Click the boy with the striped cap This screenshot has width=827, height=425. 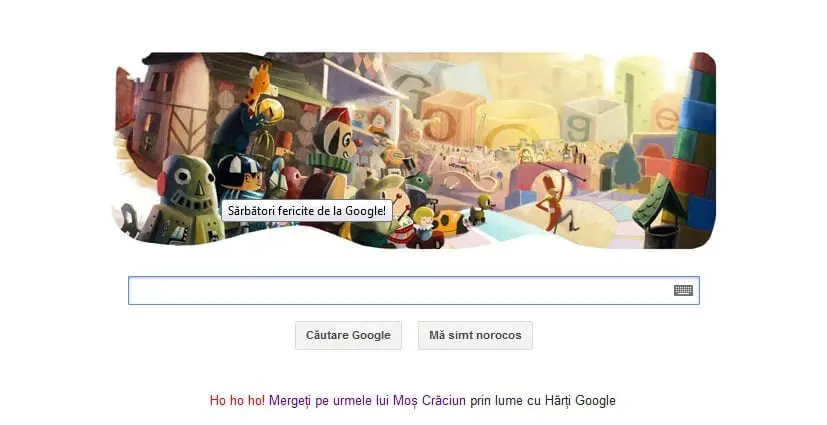[240, 178]
